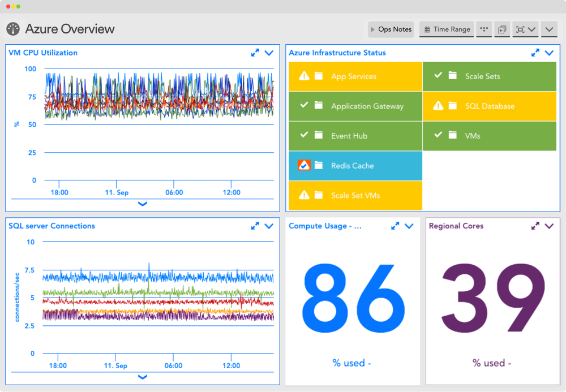Click the SQL Database warning icon
Image resolution: width=566 pixels, height=392 pixels.
(x=438, y=106)
